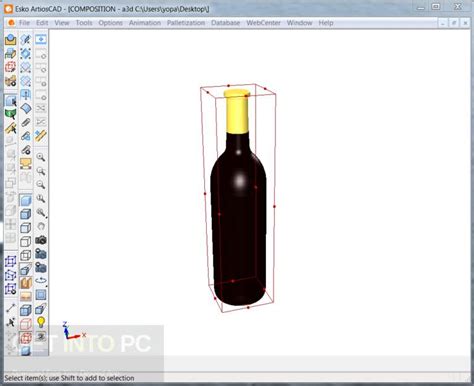Click the red dashed square outline icon

click(x=11, y=67)
